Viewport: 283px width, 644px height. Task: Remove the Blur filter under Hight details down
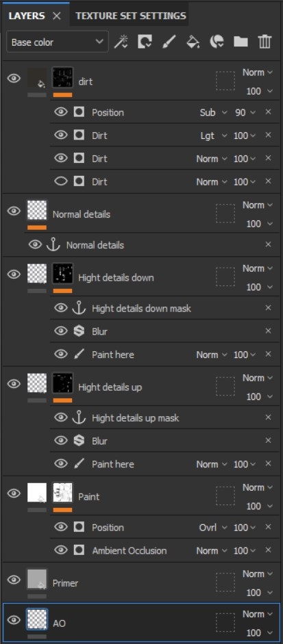coord(268,331)
